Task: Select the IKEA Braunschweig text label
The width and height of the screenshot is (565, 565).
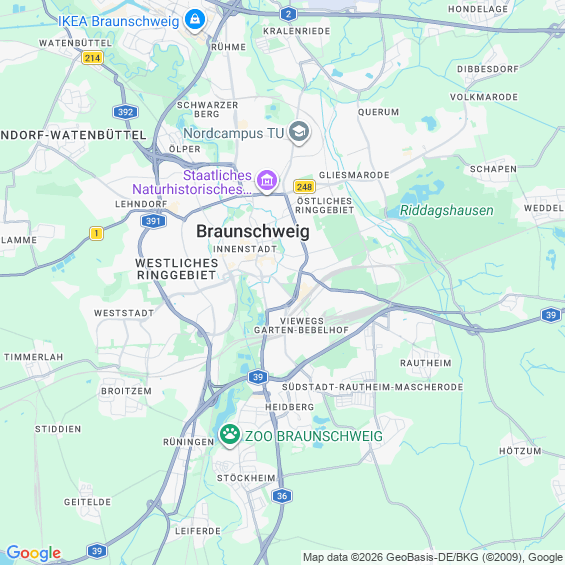Action: [119, 21]
